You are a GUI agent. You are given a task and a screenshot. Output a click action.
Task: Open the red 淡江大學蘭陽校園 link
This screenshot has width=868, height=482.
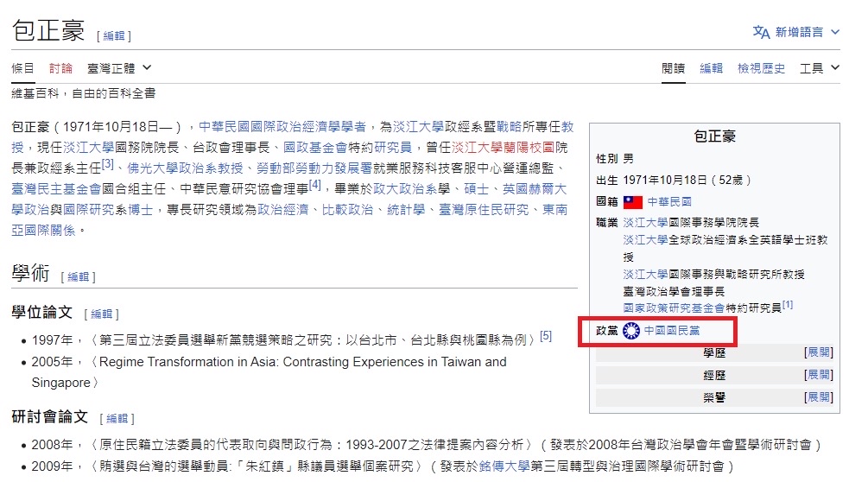pyautogui.click(x=504, y=148)
